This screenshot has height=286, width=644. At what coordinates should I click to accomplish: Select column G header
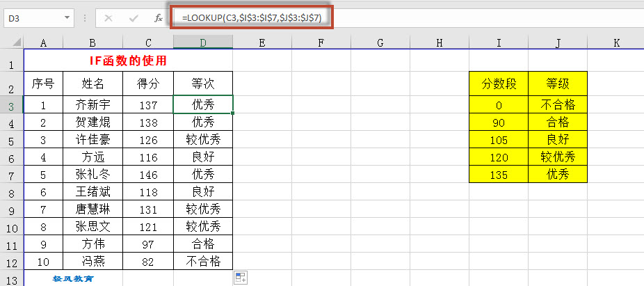(x=380, y=42)
